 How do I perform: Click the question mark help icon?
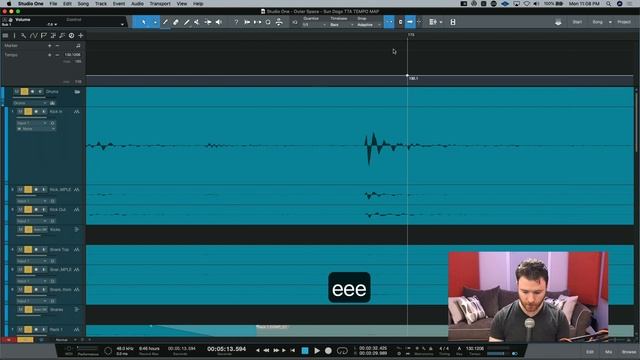(x=236, y=22)
